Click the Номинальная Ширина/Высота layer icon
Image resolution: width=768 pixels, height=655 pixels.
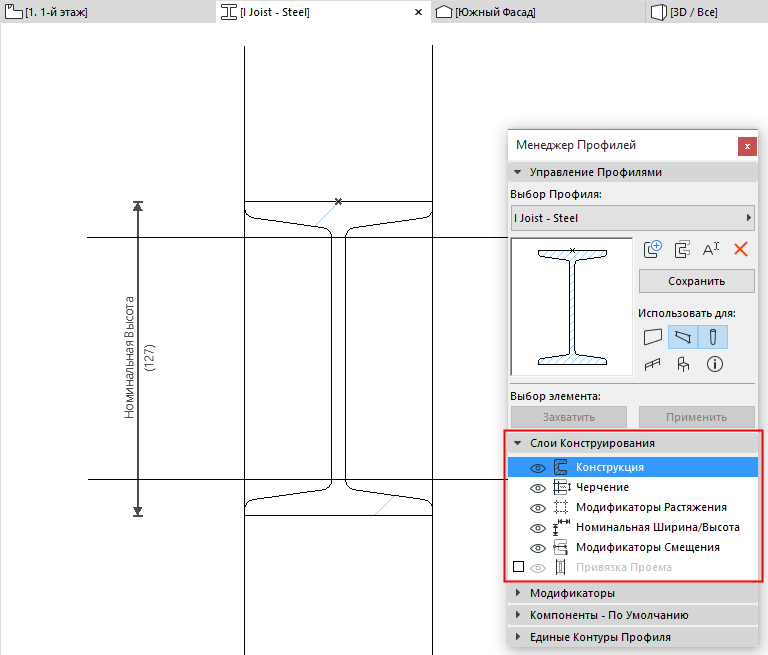[561, 527]
